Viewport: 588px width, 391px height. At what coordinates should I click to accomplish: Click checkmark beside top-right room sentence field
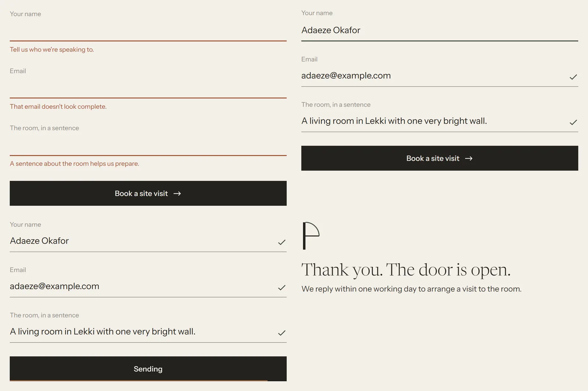click(573, 122)
